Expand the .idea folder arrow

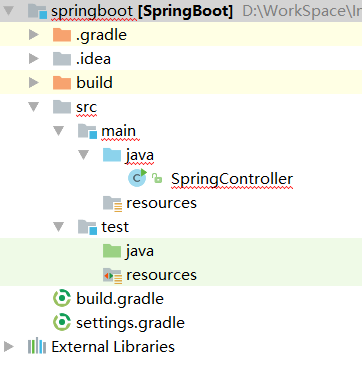(34, 59)
